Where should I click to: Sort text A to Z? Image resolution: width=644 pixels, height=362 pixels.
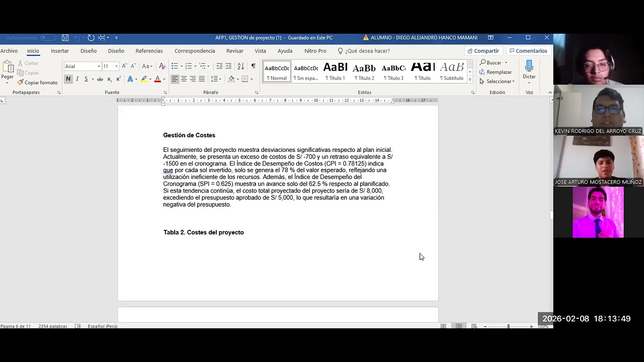240,66
